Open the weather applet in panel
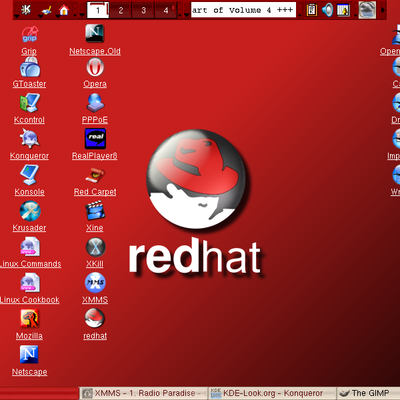400x400 pixels. [367, 10]
